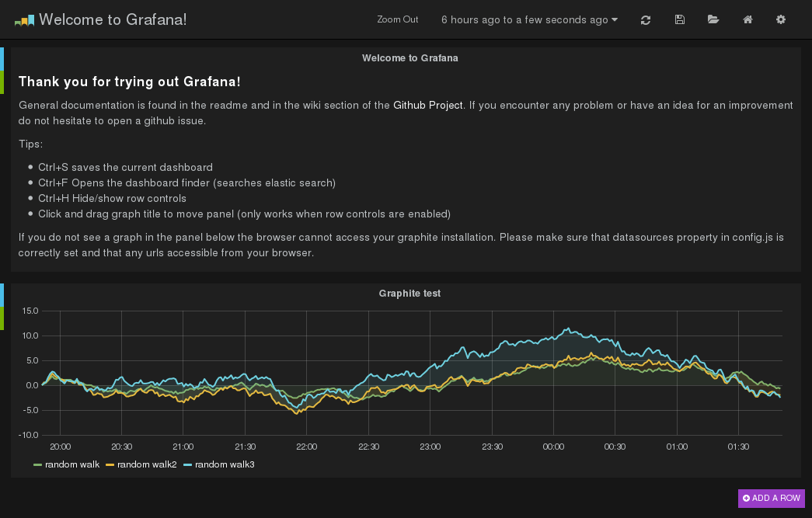Click the -5.0 y-axis label
This screenshot has width=812, height=518.
[30, 410]
